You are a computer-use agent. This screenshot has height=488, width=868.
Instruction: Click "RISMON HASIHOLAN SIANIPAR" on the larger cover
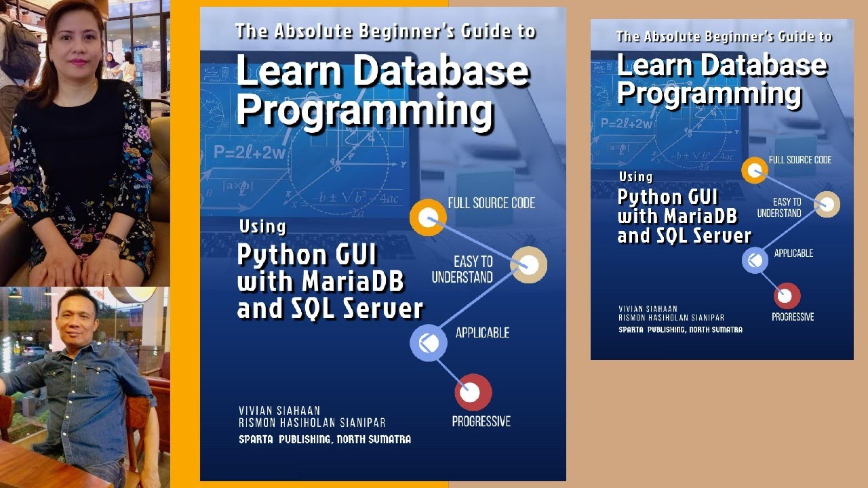point(312,424)
